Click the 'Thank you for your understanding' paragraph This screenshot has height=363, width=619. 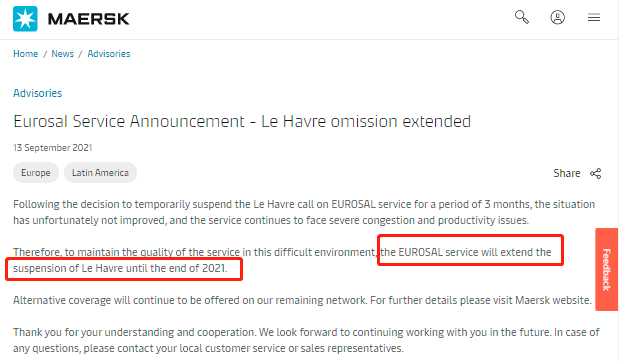pyautogui.click(x=306, y=340)
